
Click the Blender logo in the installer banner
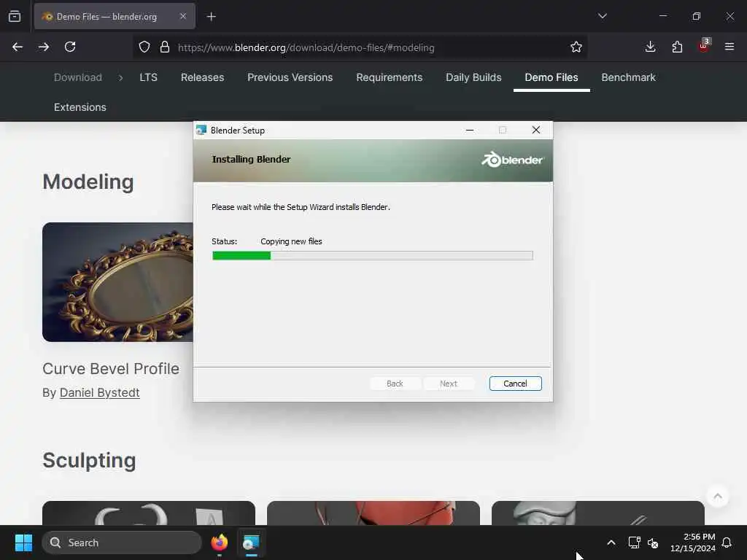tap(513, 160)
